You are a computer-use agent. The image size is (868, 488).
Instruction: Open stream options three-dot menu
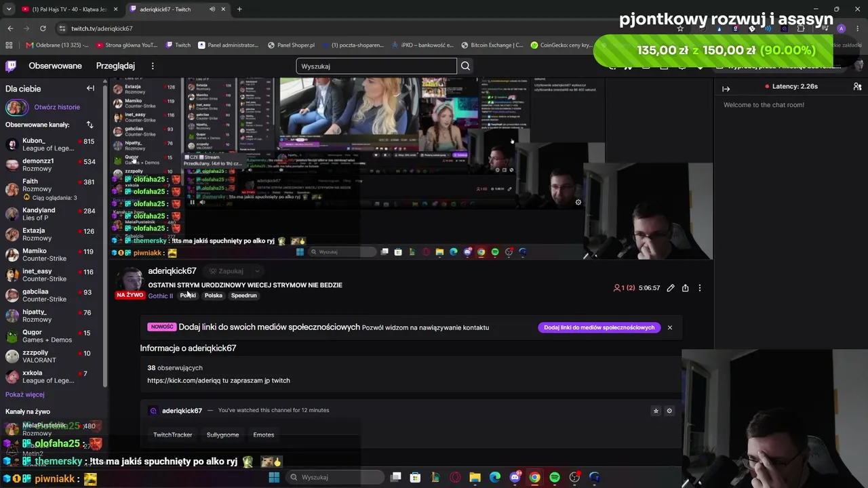pos(700,288)
